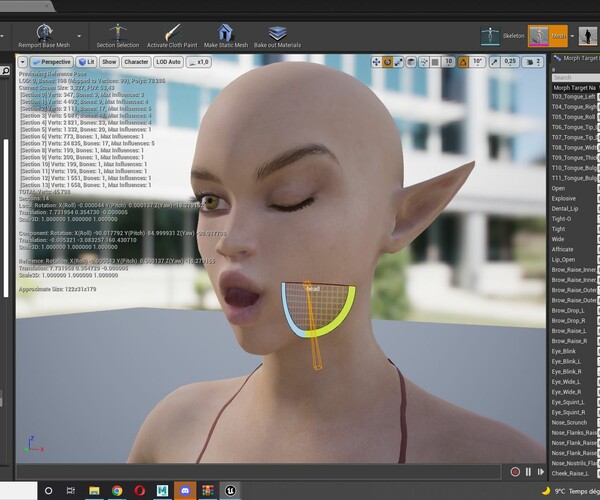Click the left panel vertical scrollbar

click(6, 218)
